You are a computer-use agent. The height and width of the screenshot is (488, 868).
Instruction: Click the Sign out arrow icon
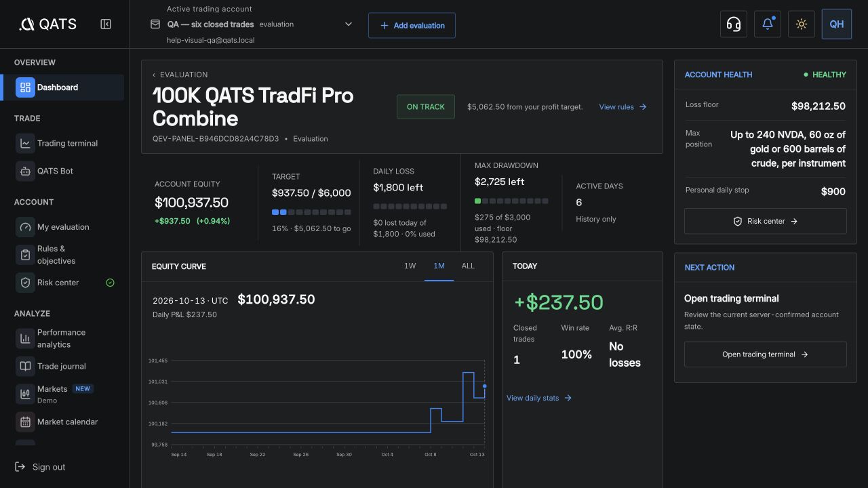pyautogui.click(x=20, y=467)
